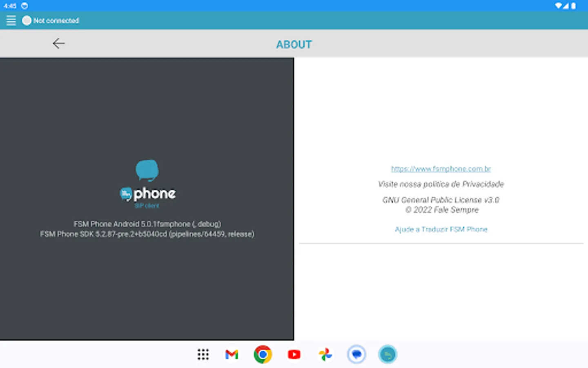Open the hamburger side menu
Image resolution: width=588 pixels, height=368 pixels.
click(11, 20)
